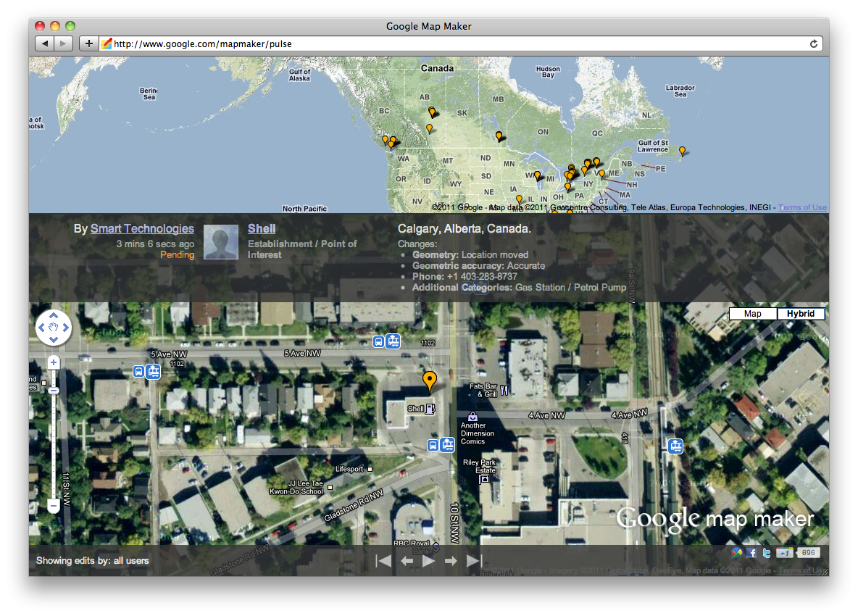The image size is (858, 616).
Task: Jump to the last edit
Action: click(475, 561)
